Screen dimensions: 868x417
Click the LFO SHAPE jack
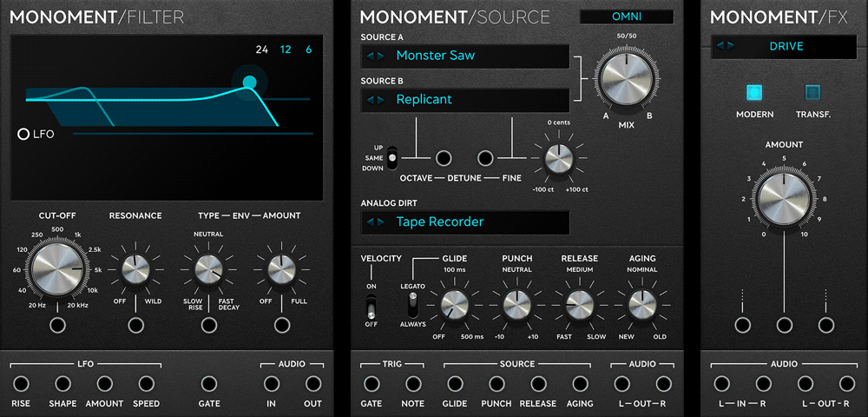coord(62,384)
